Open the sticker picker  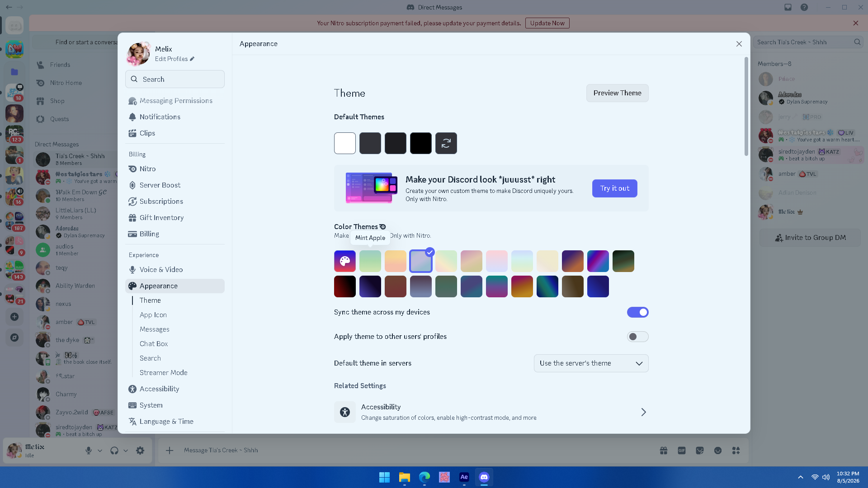pos(700,450)
